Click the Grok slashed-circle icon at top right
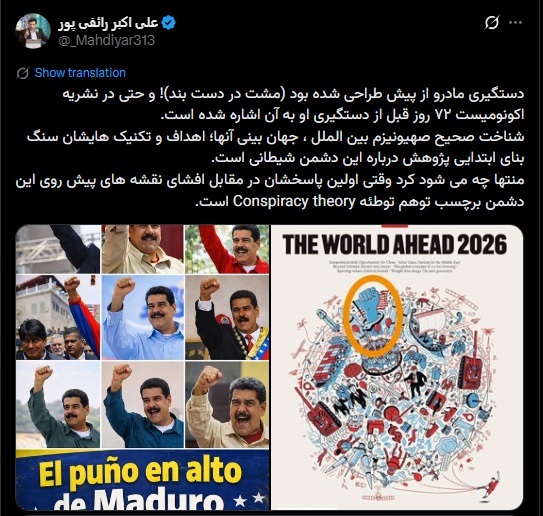543x516 pixels. [x=492, y=23]
